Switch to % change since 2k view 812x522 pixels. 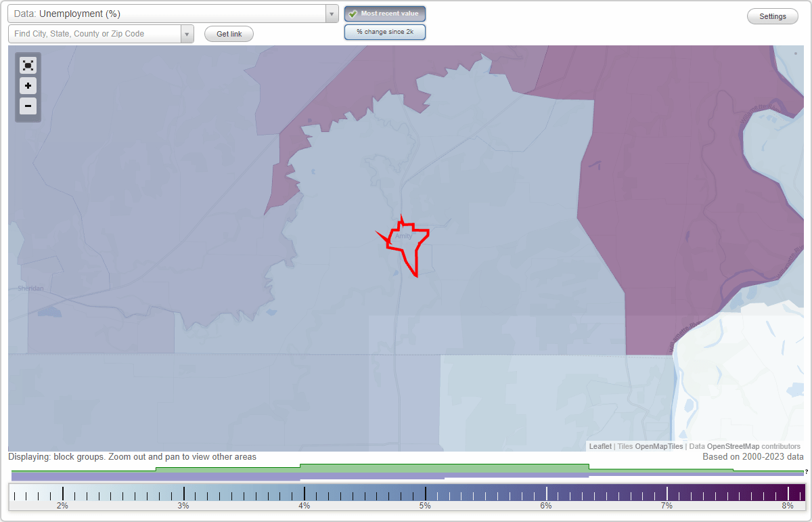click(x=384, y=31)
